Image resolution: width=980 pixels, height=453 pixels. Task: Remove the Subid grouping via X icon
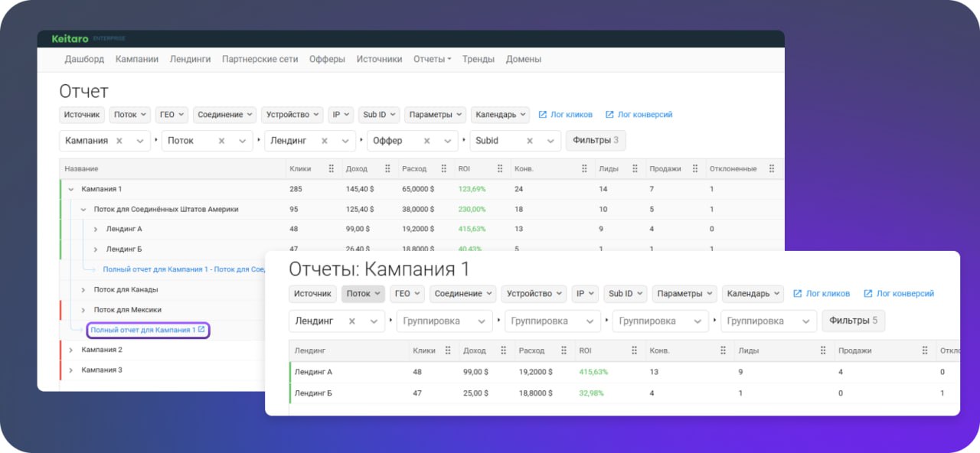point(529,141)
